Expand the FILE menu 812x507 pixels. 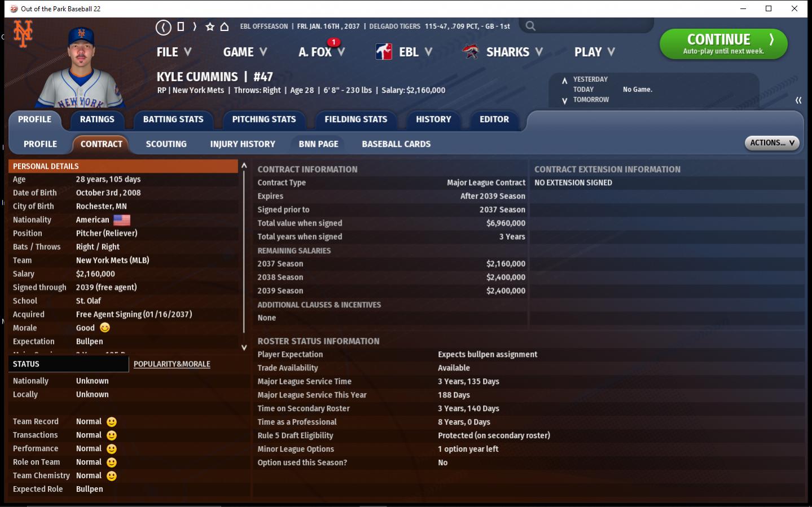click(174, 52)
